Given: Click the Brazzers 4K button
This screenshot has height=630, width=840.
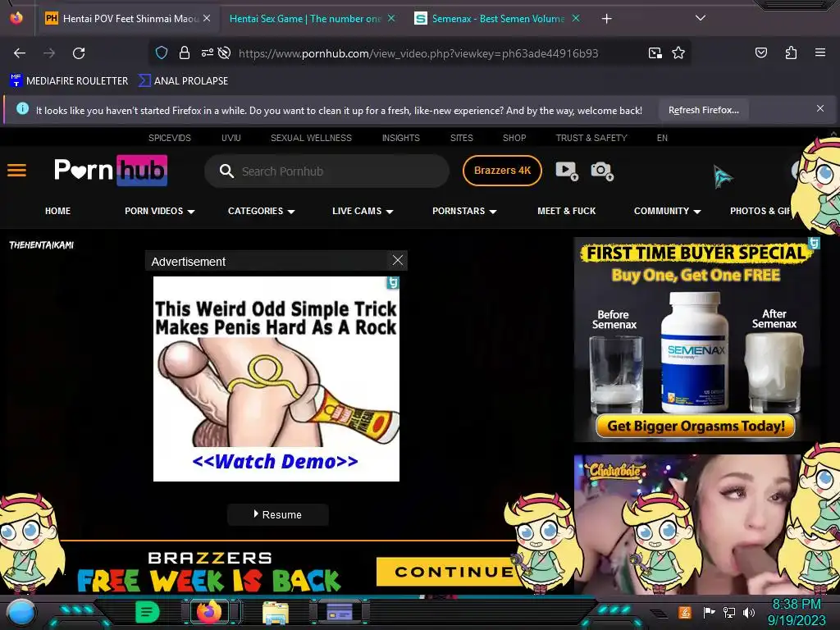Looking at the screenshot, I should [x=502, y=171].
